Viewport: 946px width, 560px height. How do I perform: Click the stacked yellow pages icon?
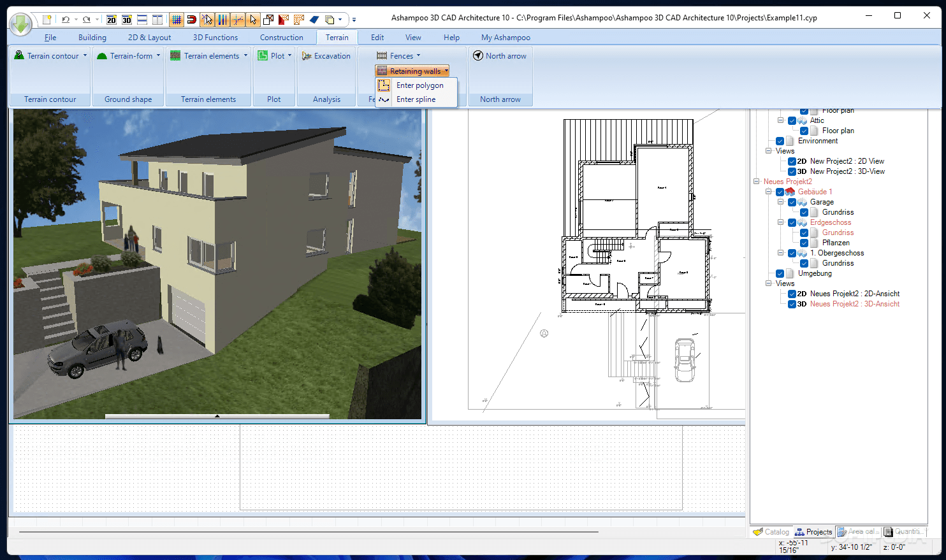click(x=330, y=20)
